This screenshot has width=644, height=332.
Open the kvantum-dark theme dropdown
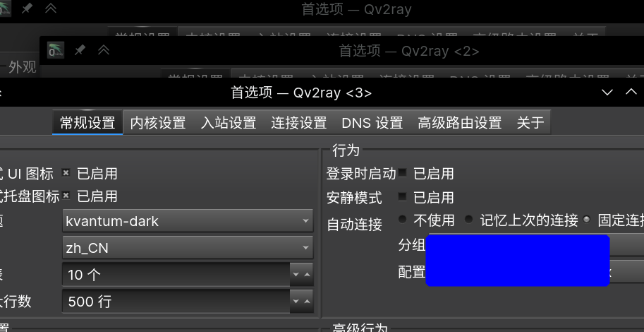point(188,221)
